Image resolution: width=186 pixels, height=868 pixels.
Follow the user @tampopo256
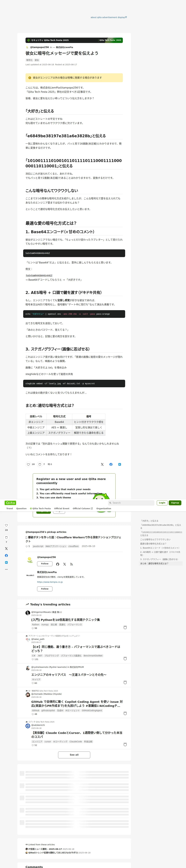[45, 564]
